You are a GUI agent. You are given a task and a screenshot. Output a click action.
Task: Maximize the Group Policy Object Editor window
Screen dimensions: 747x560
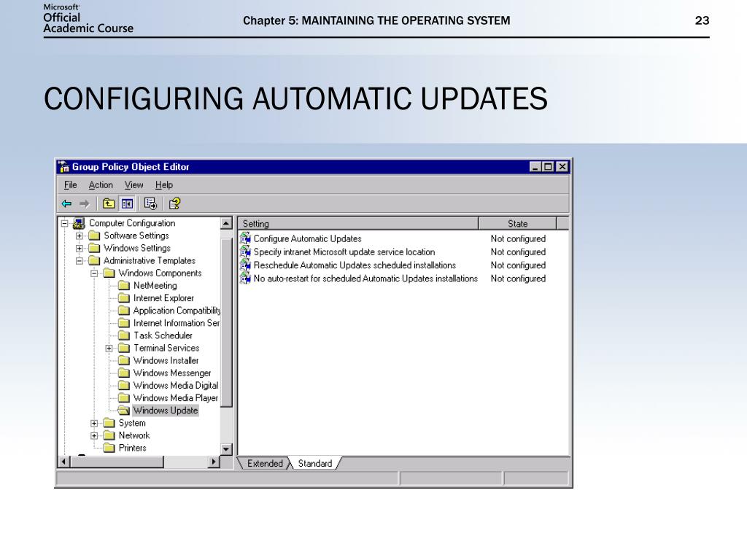coord(549,167)
